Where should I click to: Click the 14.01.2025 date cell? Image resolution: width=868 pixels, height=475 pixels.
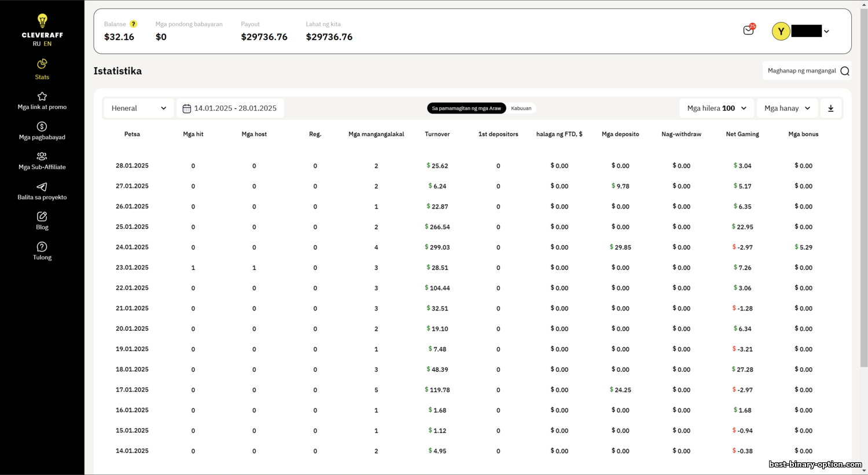click(132, 451)
